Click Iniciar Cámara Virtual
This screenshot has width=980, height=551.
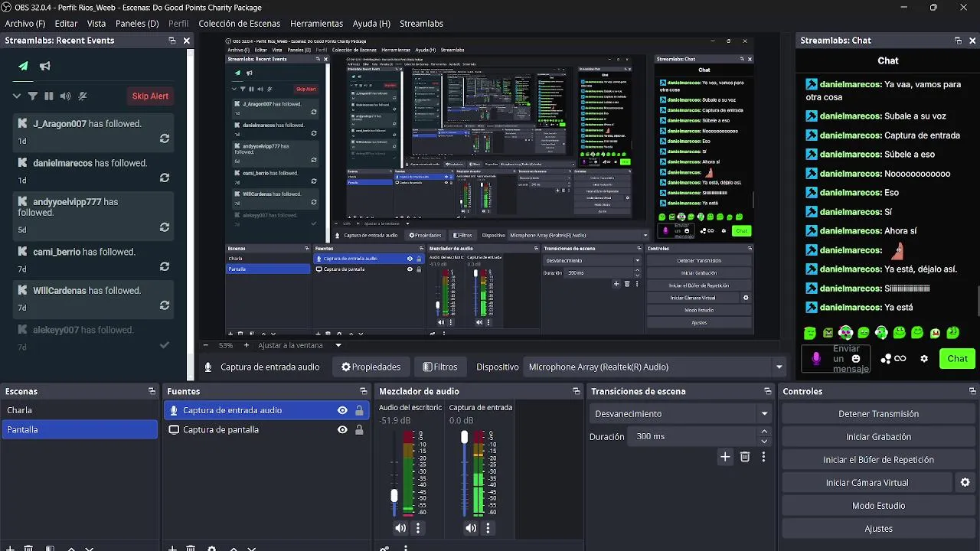click(867, 483)
